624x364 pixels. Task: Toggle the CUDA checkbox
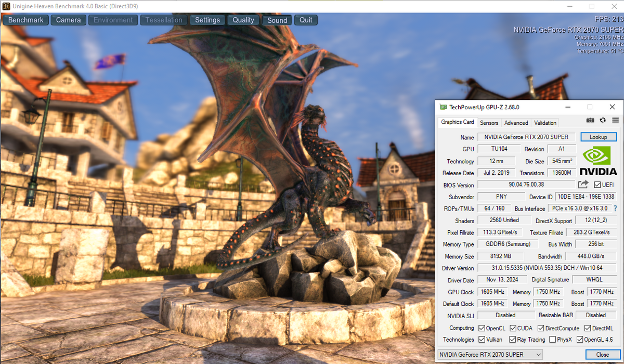(513, 328)
